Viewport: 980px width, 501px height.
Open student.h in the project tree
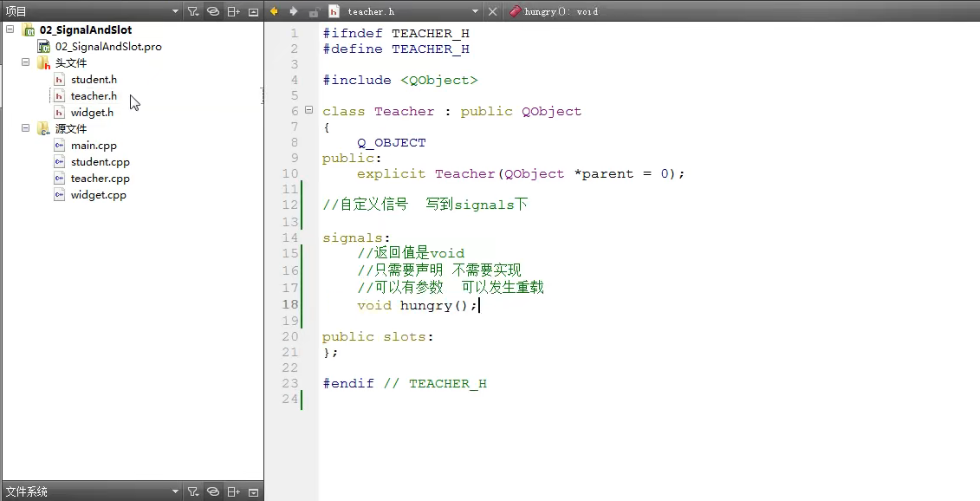(x=94, y=80)
